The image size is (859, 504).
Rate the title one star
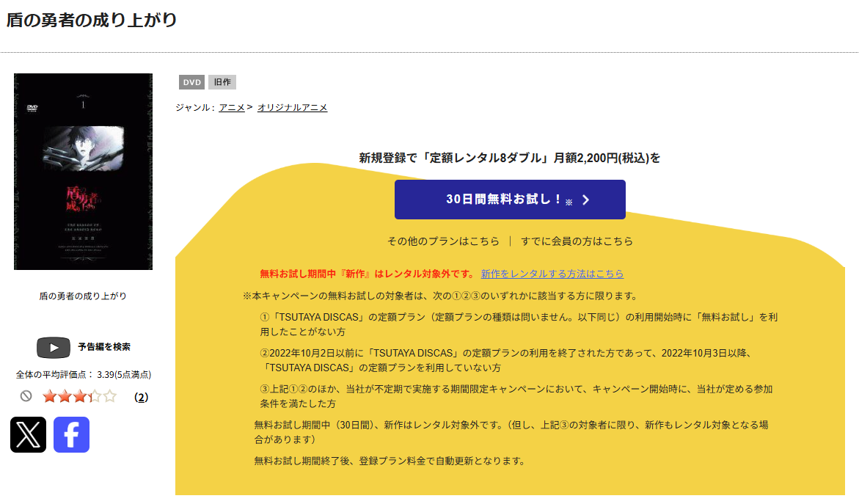click(50, 396)
